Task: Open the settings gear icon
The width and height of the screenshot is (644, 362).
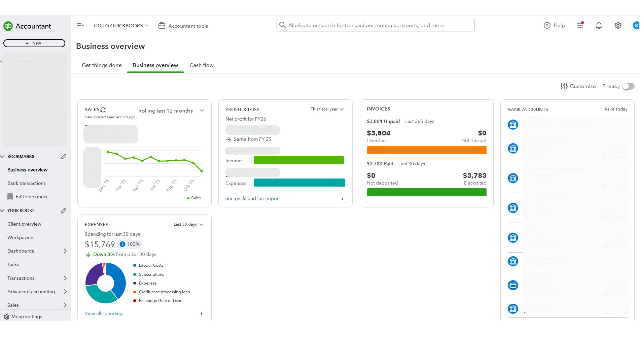Action: [618, 25]
